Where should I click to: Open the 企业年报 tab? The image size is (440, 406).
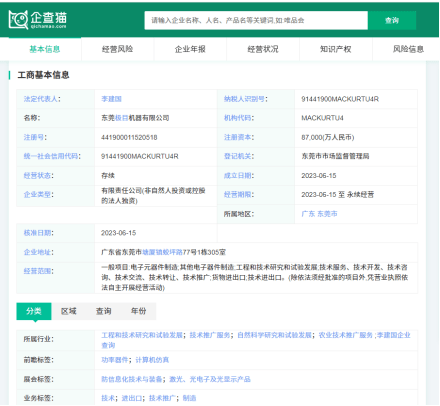[x=190, y=49]
